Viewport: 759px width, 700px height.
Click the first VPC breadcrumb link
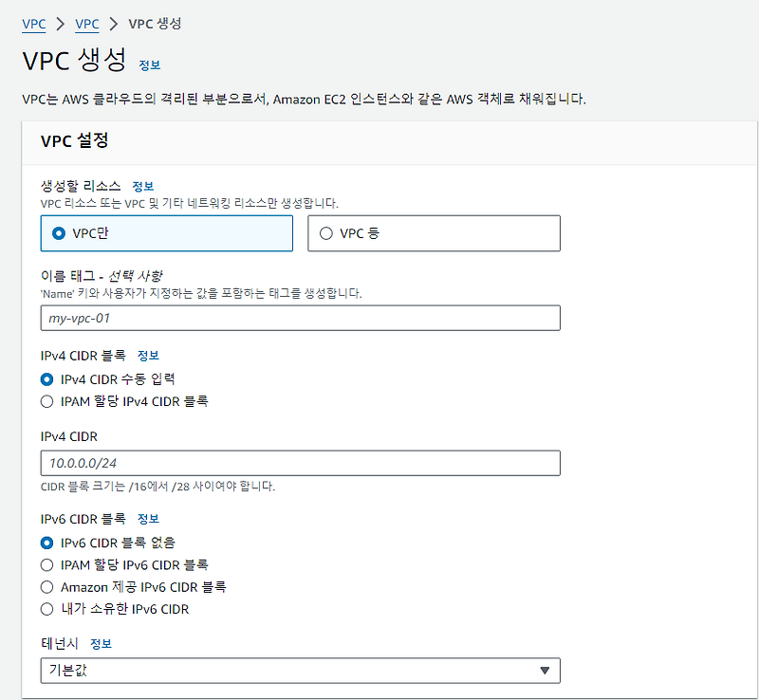[33, 24]
